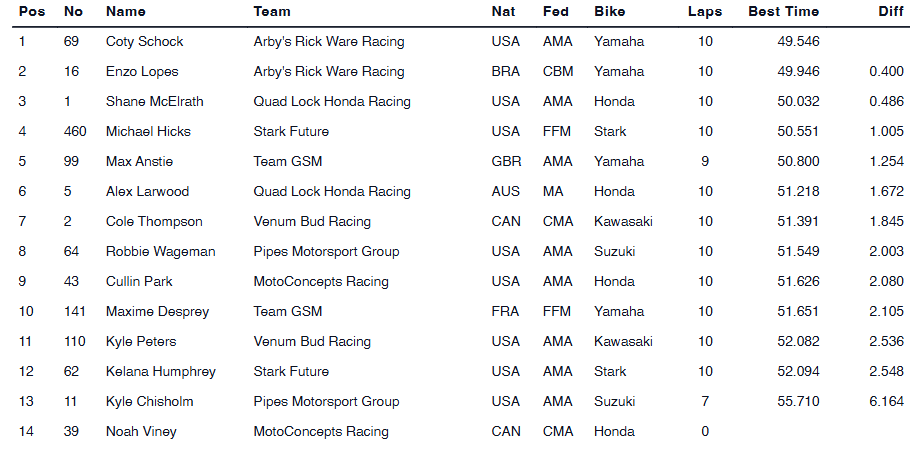This screenshot has width=923, height=449.
Task: Select Max Anstie's row name
Action: (x=139, y=162)
